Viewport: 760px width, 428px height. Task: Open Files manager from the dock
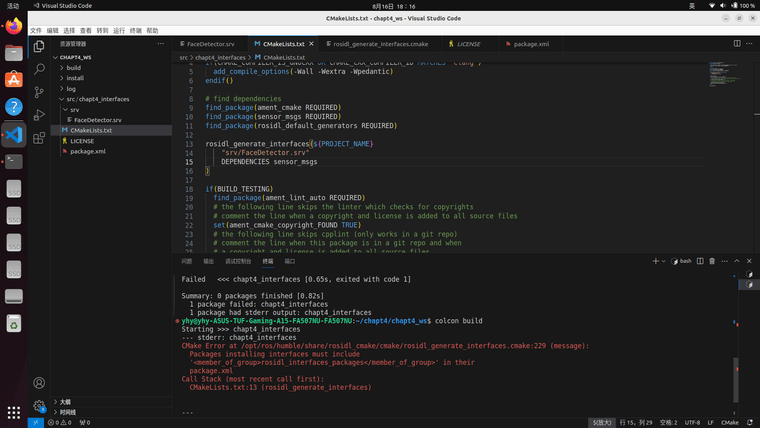pos(14,53)
